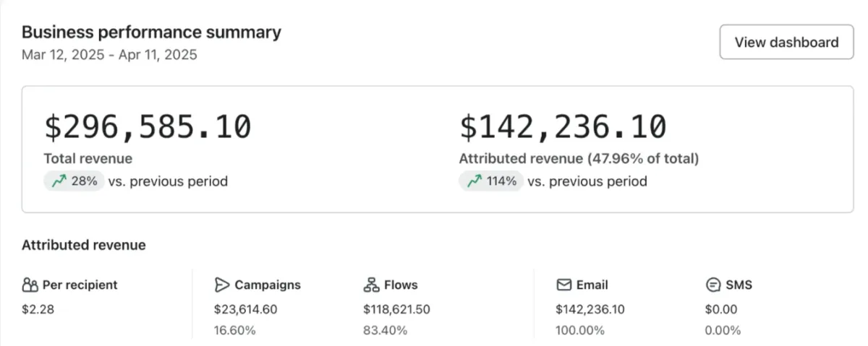Click the Email envelope icon
Screen dimensions: 868x346
pyautogui.click(x=564, y=285)
